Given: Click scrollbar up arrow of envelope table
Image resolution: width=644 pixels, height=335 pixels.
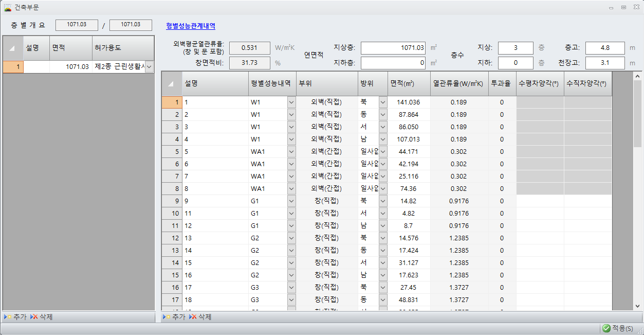Looking at the screenshot, I should (638, 76).
